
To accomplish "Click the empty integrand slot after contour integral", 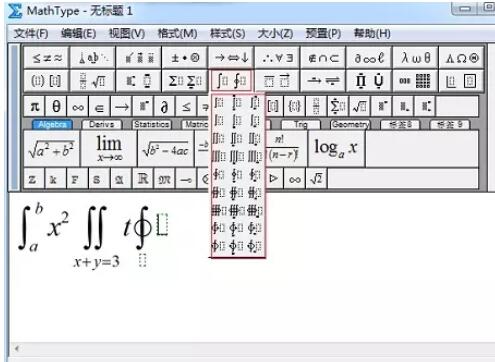I will tap(162, 224).
